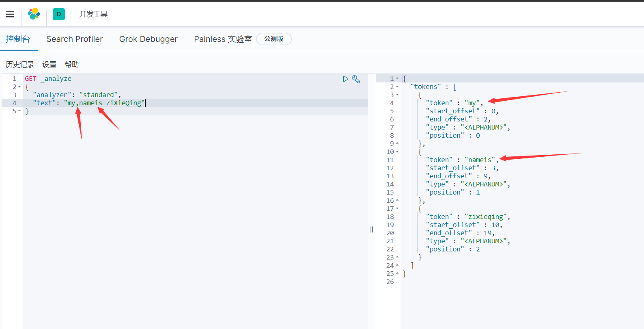
Task: Click "position" : 2 line
Action: tap(453, 249)
